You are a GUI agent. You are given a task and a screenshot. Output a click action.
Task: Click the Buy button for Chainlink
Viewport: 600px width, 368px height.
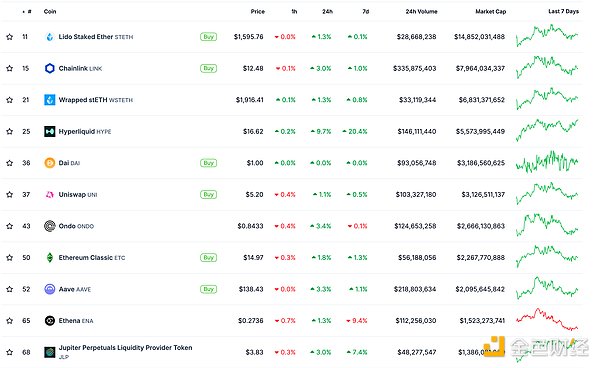click(x=209, y=68)
